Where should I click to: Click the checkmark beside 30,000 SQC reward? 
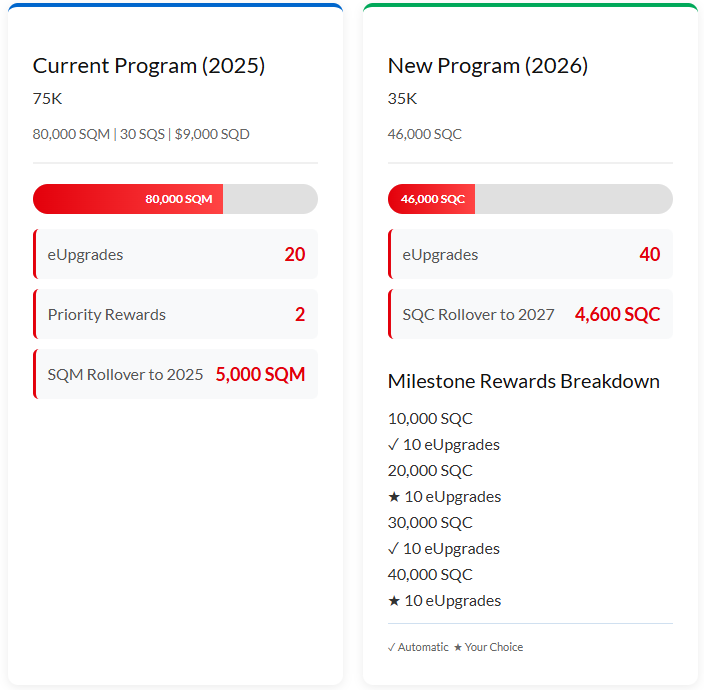[393, 549]
